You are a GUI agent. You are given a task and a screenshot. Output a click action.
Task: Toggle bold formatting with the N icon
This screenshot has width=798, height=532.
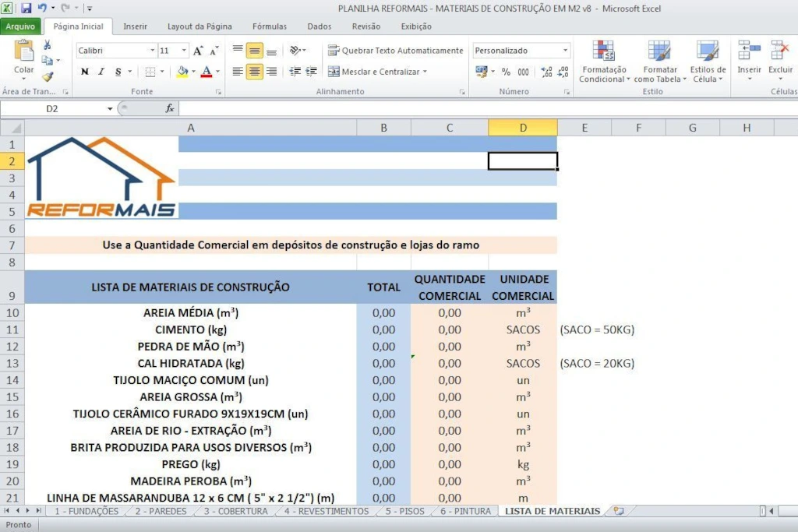pyautogui.click(x=85, y=72)
